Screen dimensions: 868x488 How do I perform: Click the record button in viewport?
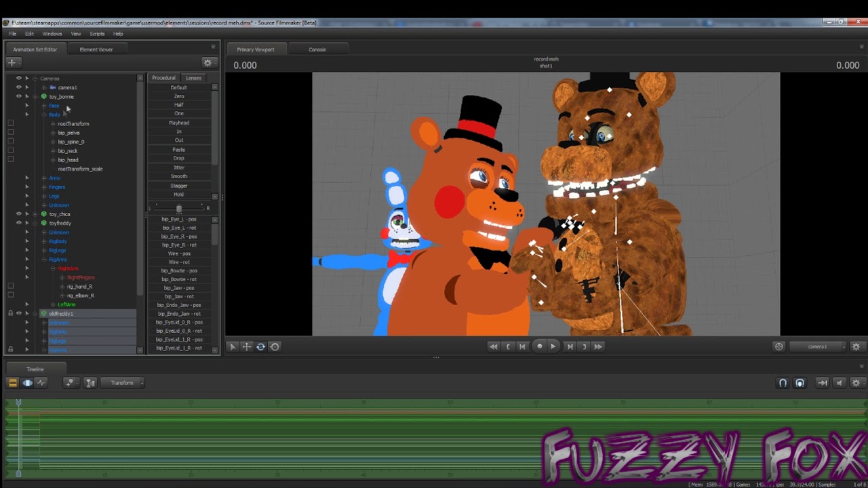540,346
